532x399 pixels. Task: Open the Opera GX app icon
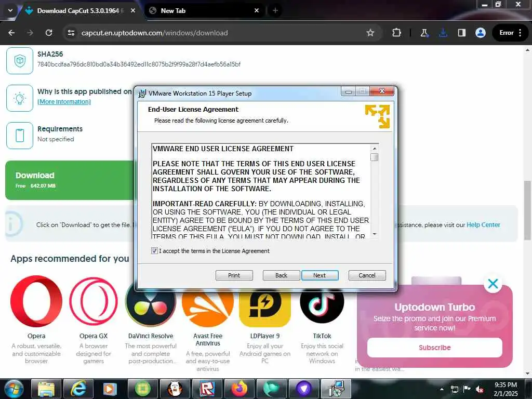tap(94, 301)
